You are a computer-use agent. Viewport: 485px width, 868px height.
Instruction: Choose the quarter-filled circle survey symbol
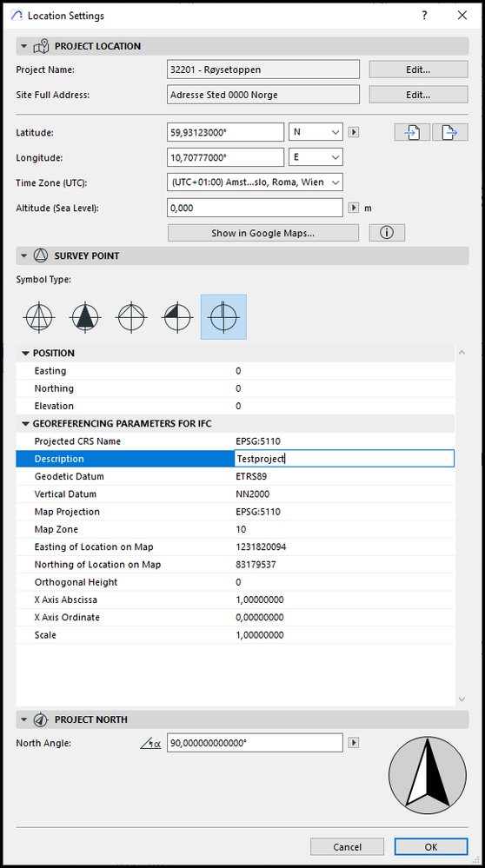177,317
